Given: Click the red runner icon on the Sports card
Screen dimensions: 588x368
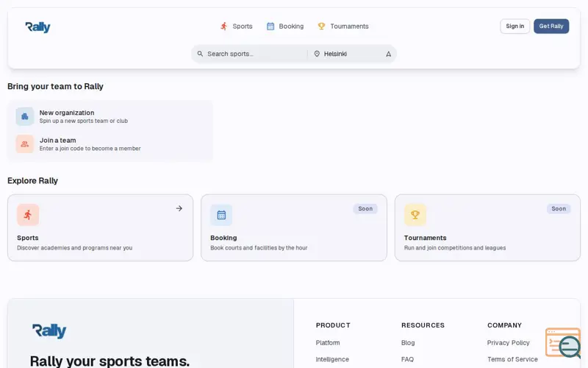Looking at the screenshot, I should coord(28,215).
